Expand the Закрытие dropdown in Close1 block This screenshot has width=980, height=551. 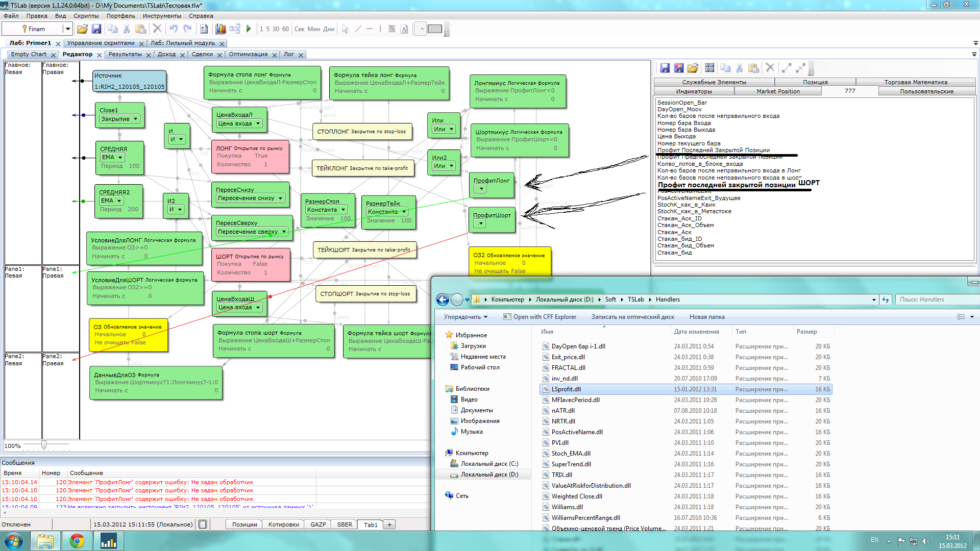(135, 119)
